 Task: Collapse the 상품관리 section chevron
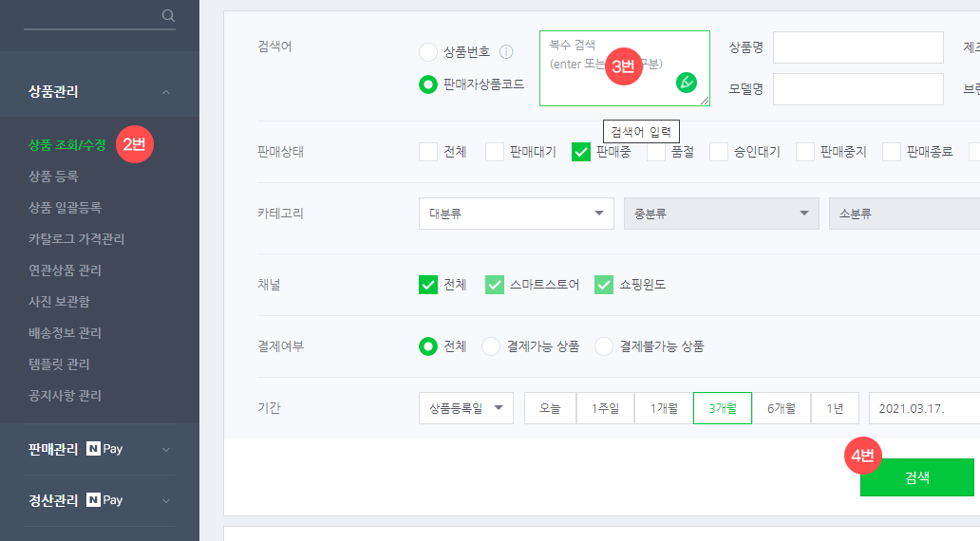pos(166,92)
